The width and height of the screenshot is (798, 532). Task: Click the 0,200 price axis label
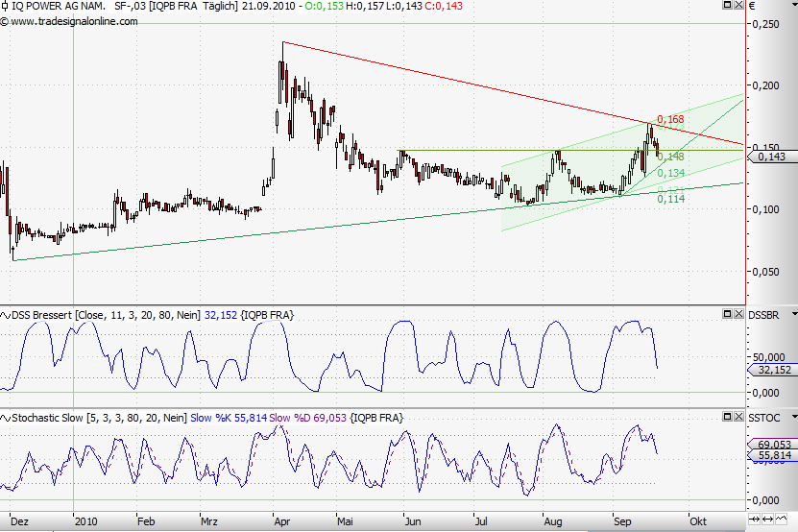[x=765, y=85]
